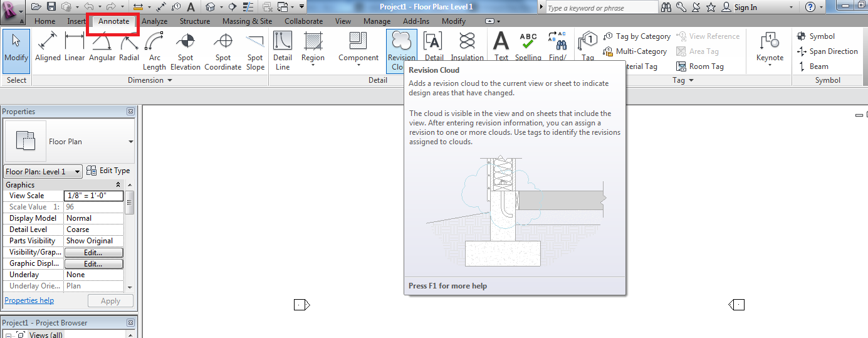The height and width of the screenshot is (338, 868).
Task: Expand the Tag panel arrow
Action: (x=691, y=80)
